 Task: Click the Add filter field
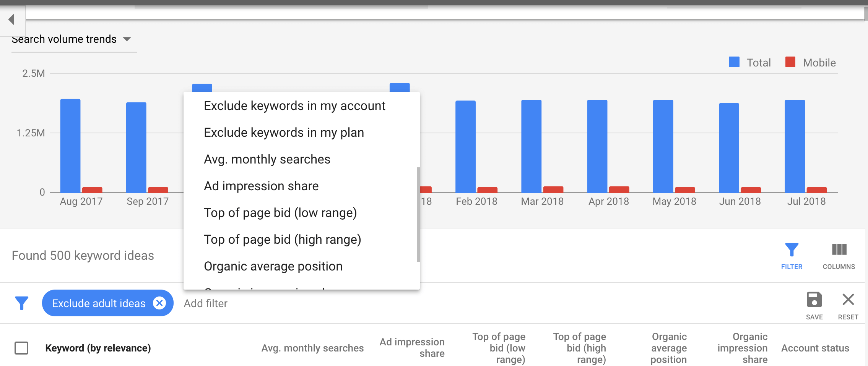tap(206, 303)
